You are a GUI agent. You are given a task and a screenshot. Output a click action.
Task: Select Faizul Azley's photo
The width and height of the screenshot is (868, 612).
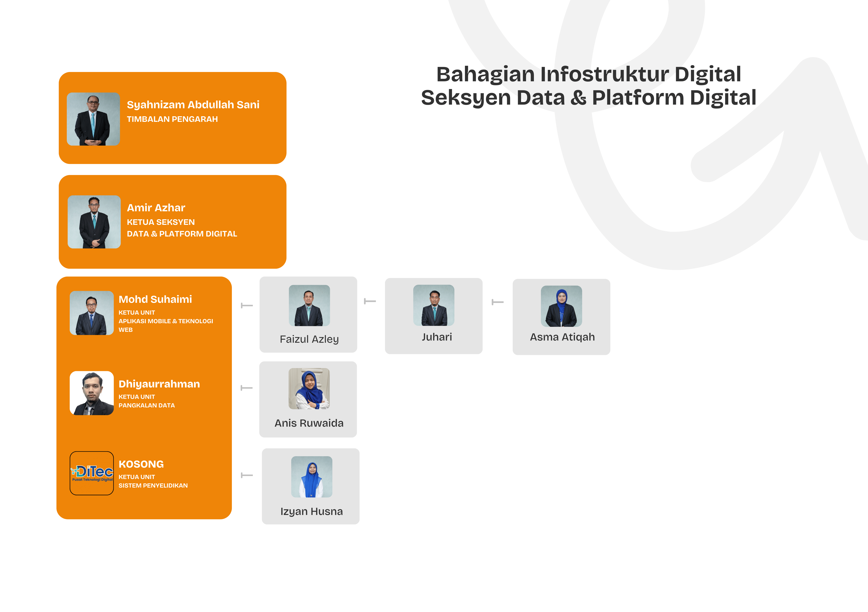[309, 305]
